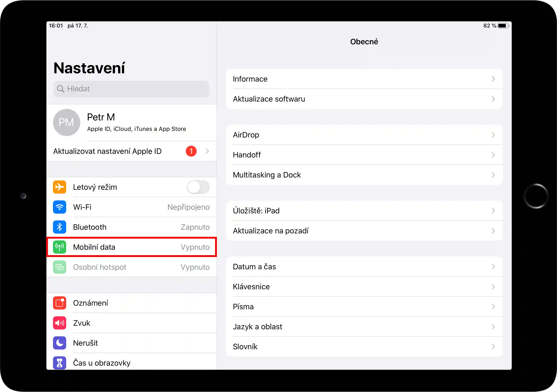Click the Čas u obrazovky hourglass icon
Screen dimensions: 557x392
pyautogui.click(x=59, y=363)
